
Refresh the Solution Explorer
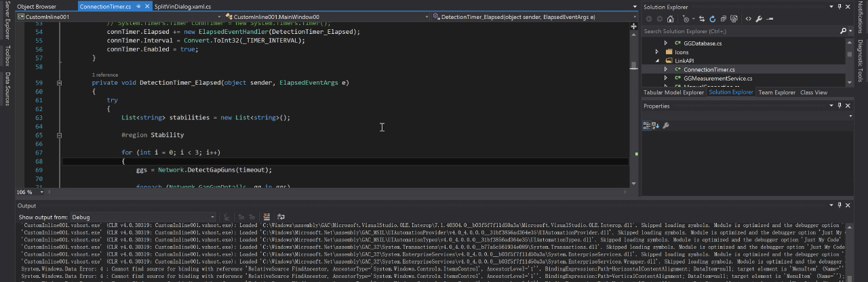click(713, 19)
